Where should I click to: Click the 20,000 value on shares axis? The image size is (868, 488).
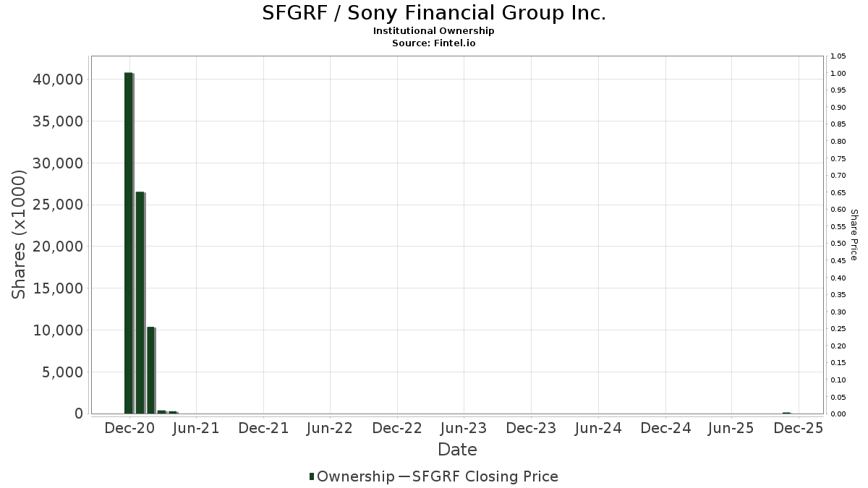(58, 247)
